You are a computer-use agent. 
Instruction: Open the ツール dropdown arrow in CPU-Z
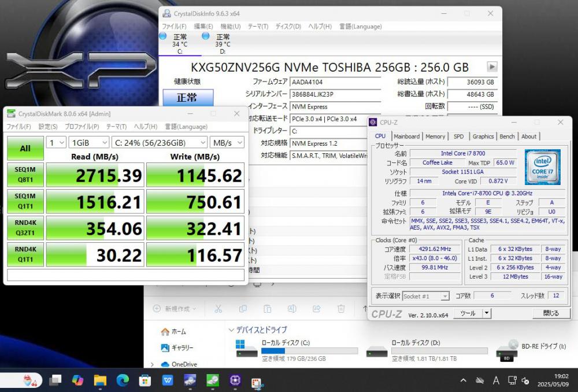[x=487, y=313]
